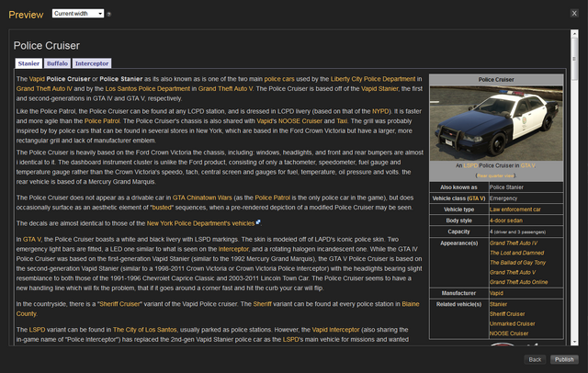This screenshot has width=588, height=373.
Task: Click the "busted" link
Action: [162, 208]
